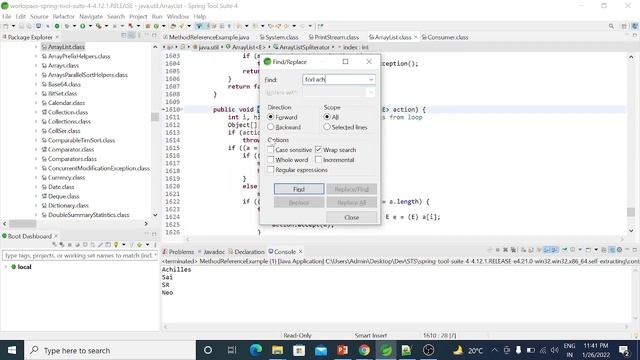Uncheck the Wrap search checkbox
This screenshot has height=360, width=640.
(x=318, y=150)
